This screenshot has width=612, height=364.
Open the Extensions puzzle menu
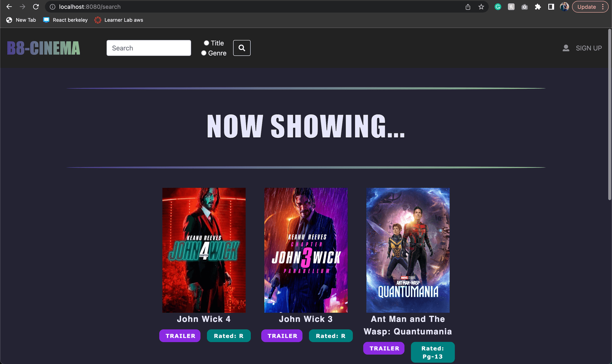(x=538, y=7)
